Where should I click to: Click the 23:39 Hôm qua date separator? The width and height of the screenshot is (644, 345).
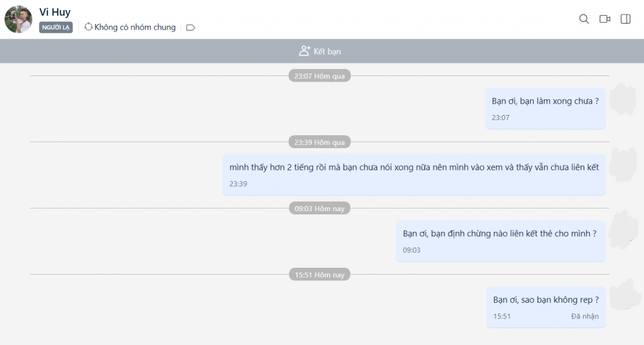[x=319, y=142]
